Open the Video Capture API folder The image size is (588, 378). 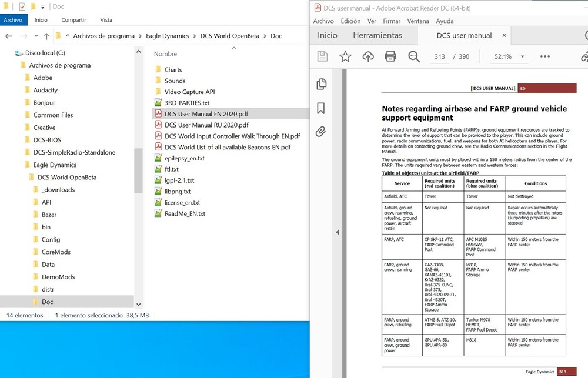189,92
